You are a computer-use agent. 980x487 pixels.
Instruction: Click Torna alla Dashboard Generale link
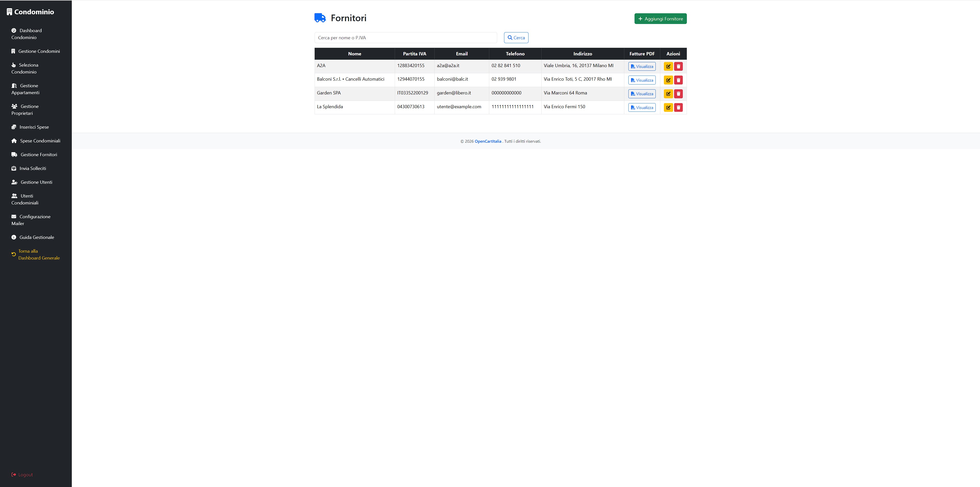coord(38,254)
